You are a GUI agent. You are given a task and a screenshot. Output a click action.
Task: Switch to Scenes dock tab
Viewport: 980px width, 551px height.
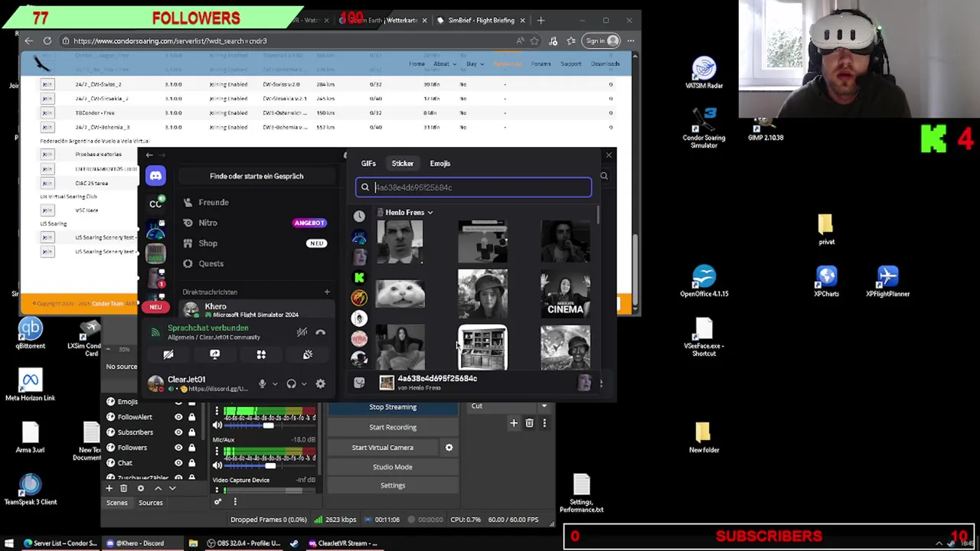[x=117, y=503]
